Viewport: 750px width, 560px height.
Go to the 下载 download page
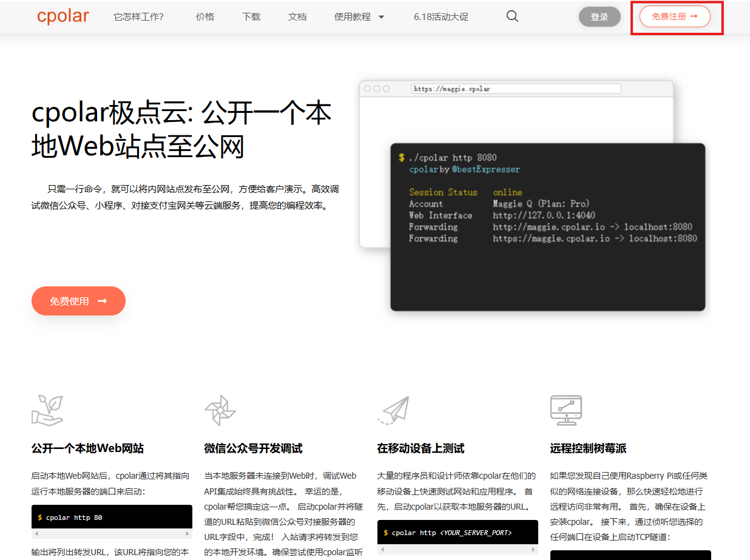coord(251,17)
